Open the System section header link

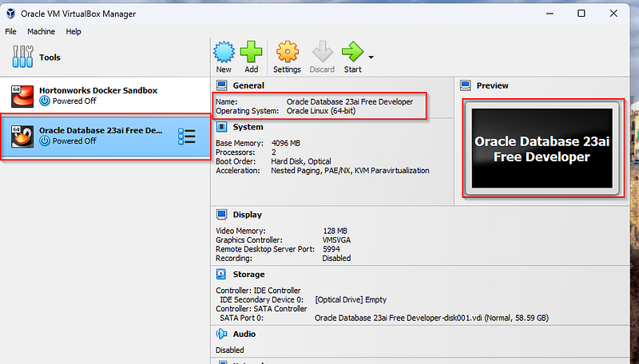[x=248, y=127]
